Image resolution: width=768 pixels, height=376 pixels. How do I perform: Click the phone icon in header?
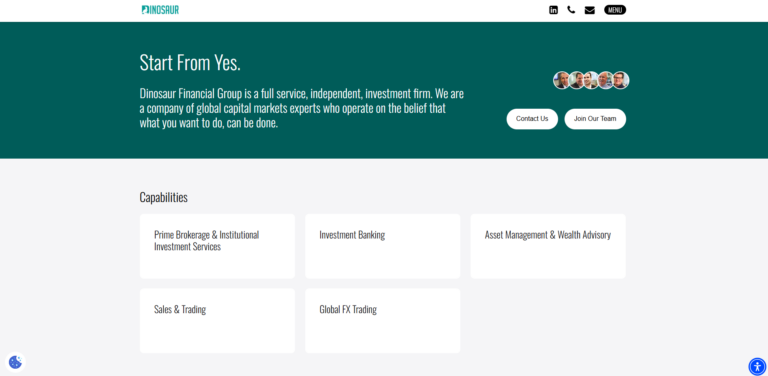coord(571,10)
